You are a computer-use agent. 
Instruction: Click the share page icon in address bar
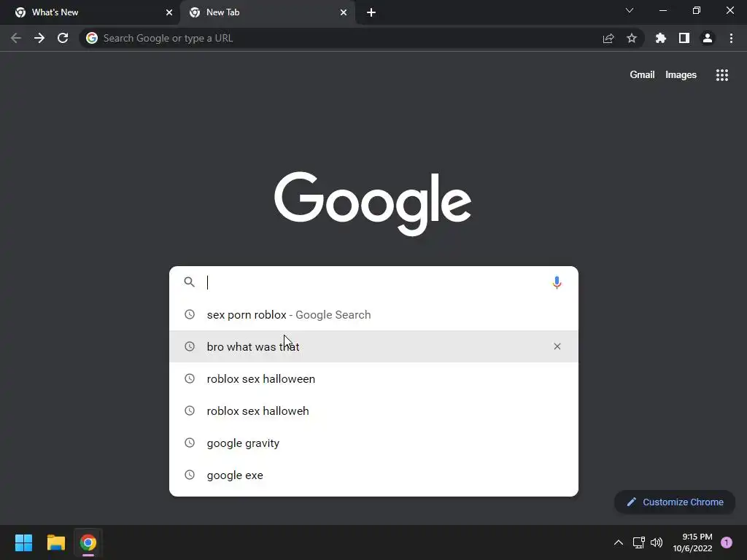[608, 38]
